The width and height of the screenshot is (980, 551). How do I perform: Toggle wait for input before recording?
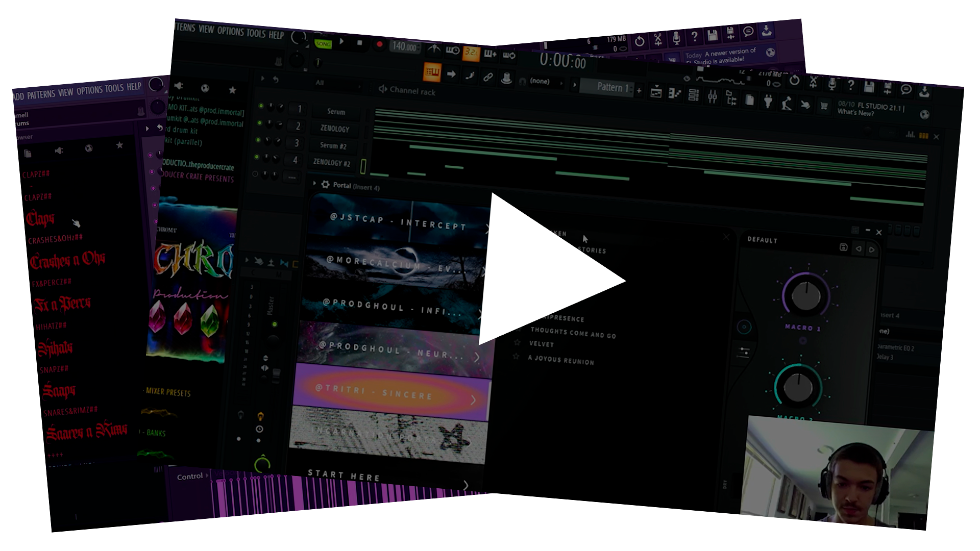(453, 51)
